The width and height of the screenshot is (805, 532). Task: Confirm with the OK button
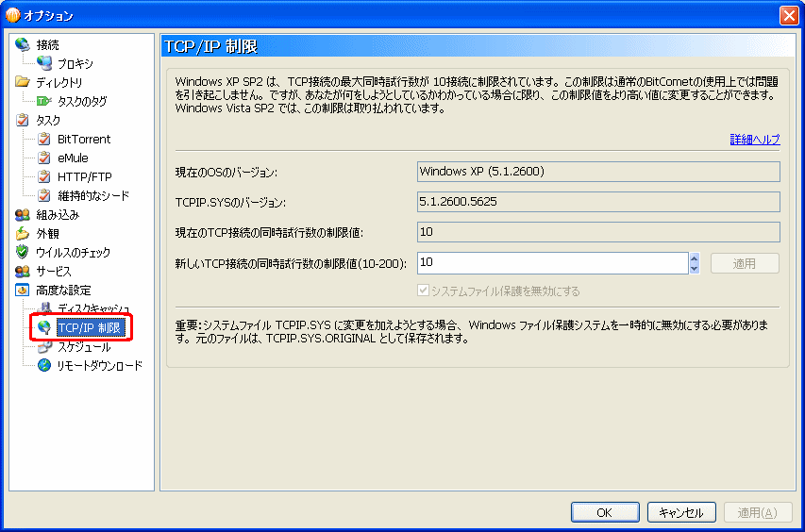605,512
